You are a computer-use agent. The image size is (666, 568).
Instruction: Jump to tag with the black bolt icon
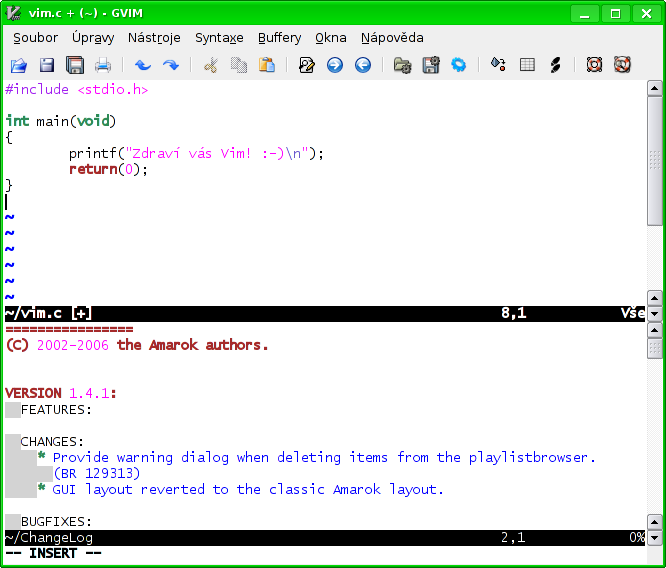[x=555, y=65]
